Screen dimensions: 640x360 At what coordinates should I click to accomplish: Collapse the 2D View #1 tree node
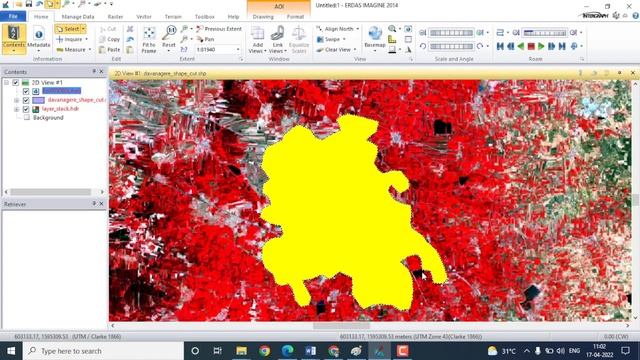pyautogui.click(x=7, y=82)
